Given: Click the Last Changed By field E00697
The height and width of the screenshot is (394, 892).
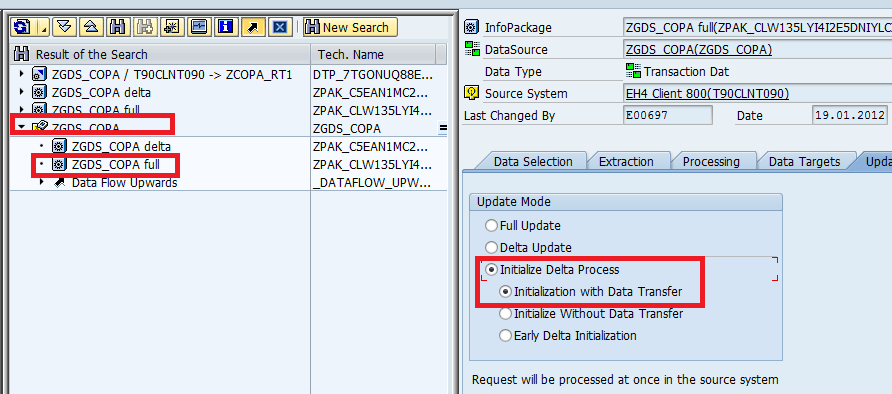Looking at the screenshot, I should click(x=668, y=115).
